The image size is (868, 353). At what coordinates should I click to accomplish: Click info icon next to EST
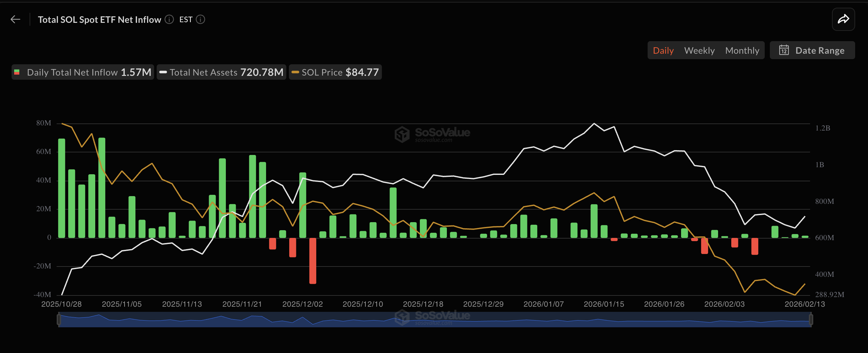pos(200,20)
